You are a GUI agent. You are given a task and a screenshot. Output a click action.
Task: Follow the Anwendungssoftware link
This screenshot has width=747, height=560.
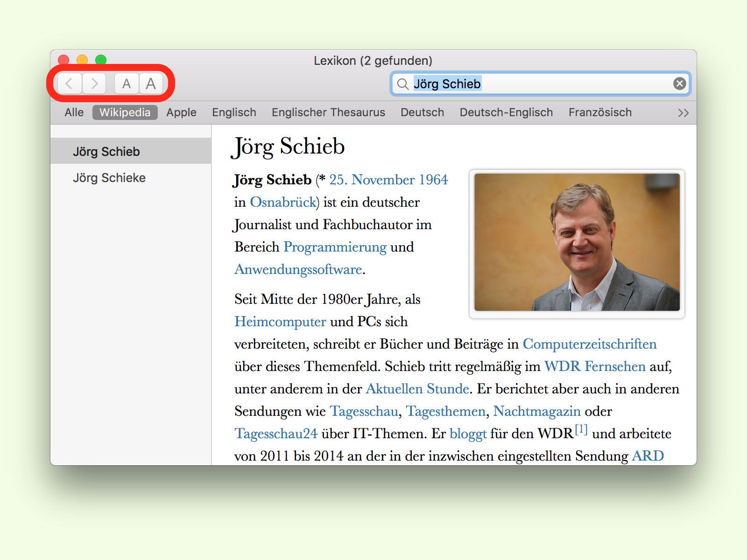[298, 269]
